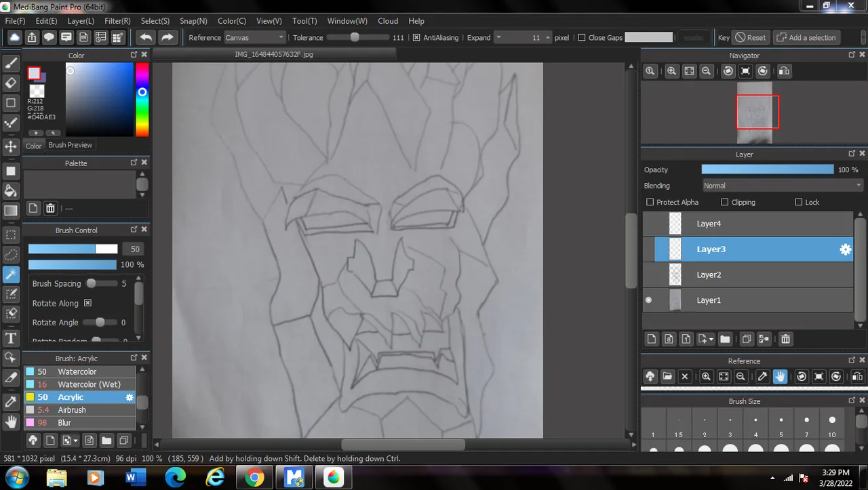The width and height of the screenshot is (868, 490).
Task: Select the Bucket fill tool
Action: pyautogui.click(x=11, y=190)
